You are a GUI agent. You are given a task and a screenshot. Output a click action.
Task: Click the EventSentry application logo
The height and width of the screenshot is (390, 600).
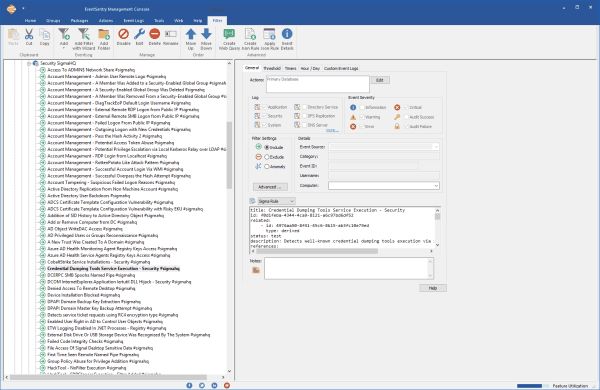(x=11, y=8)
